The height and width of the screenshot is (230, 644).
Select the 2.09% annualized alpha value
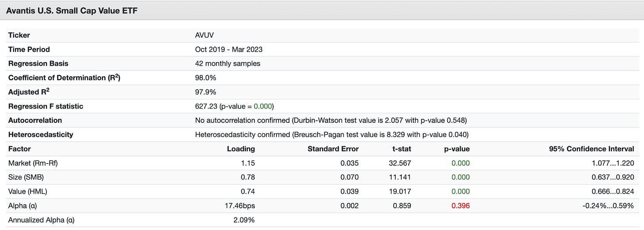(244, 220)
